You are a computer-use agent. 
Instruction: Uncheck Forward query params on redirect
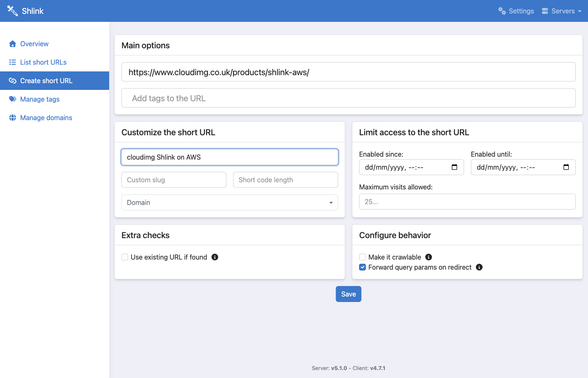coord(362,267)
